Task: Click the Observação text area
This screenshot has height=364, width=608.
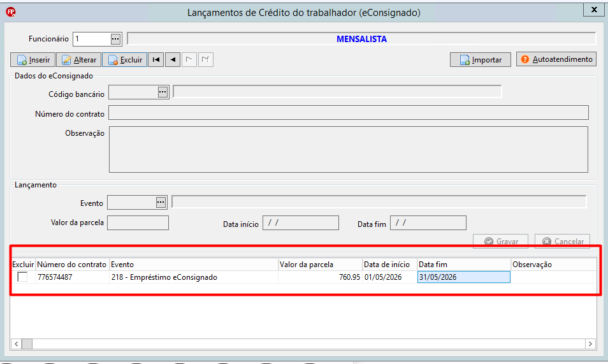Action: coord(348,149)
